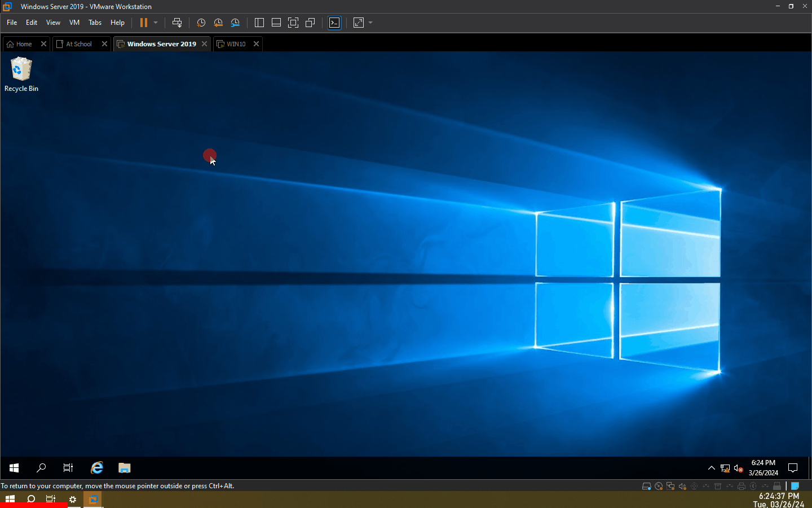This screenshot has height=508, width=812.
Task: Take a snapshot of this virtual machine
Action: tap(201, 23)
